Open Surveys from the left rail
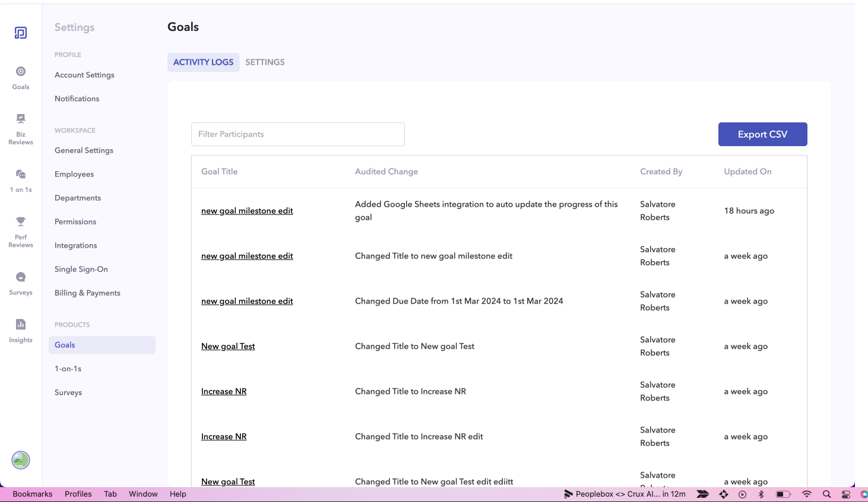 [x=21, y=283]
